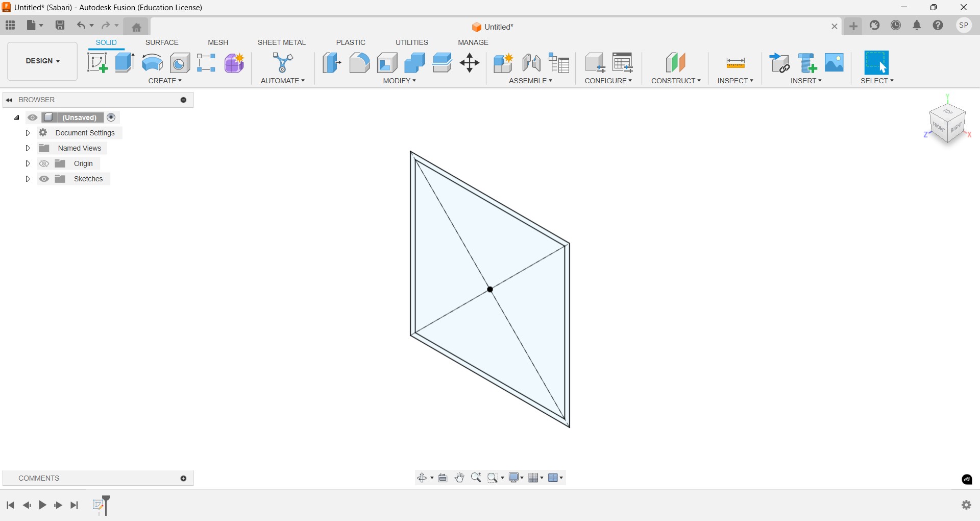
Task: Jump to the timeline end
Action: click(x=75, y=505)
